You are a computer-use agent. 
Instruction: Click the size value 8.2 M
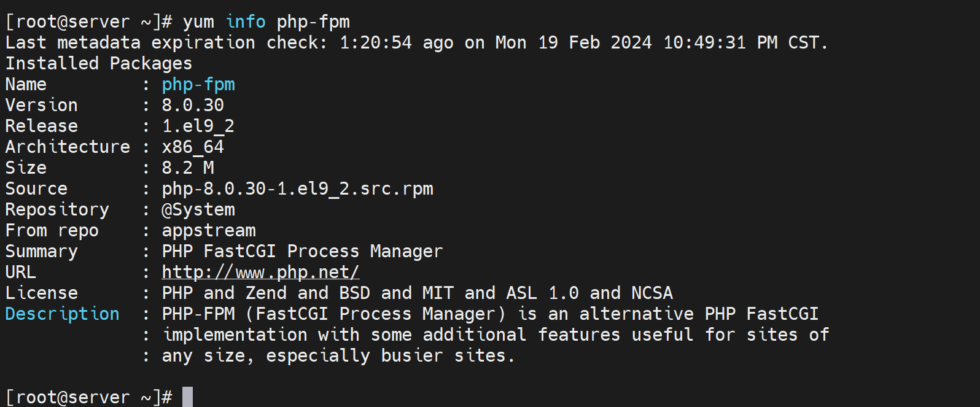[x=188, y=168]
